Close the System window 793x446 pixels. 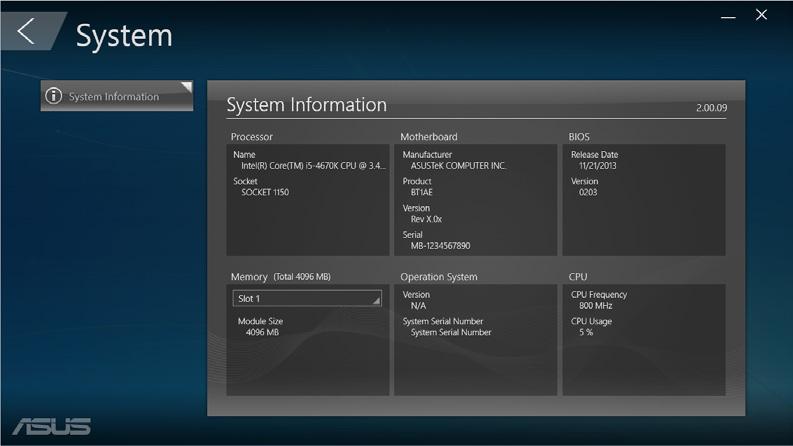pos(761,15)
